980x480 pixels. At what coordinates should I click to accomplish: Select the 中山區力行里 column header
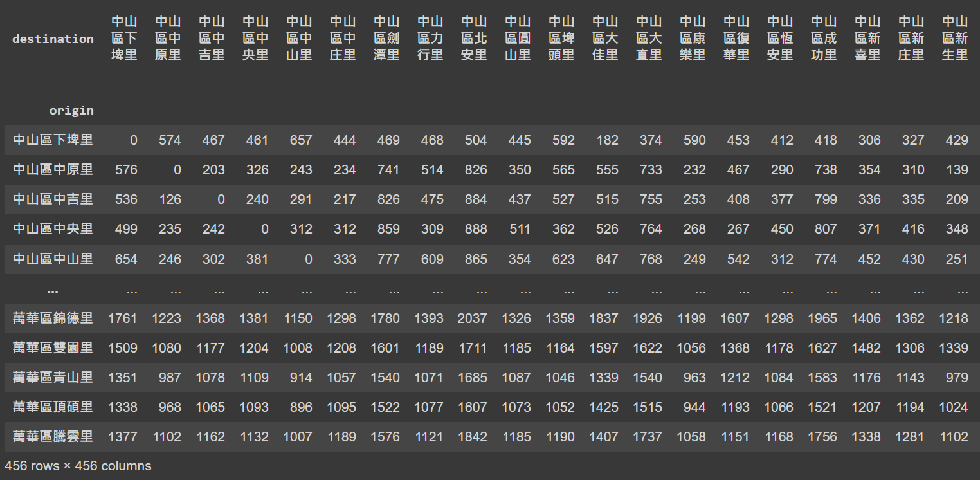click(x=430, y=39)
